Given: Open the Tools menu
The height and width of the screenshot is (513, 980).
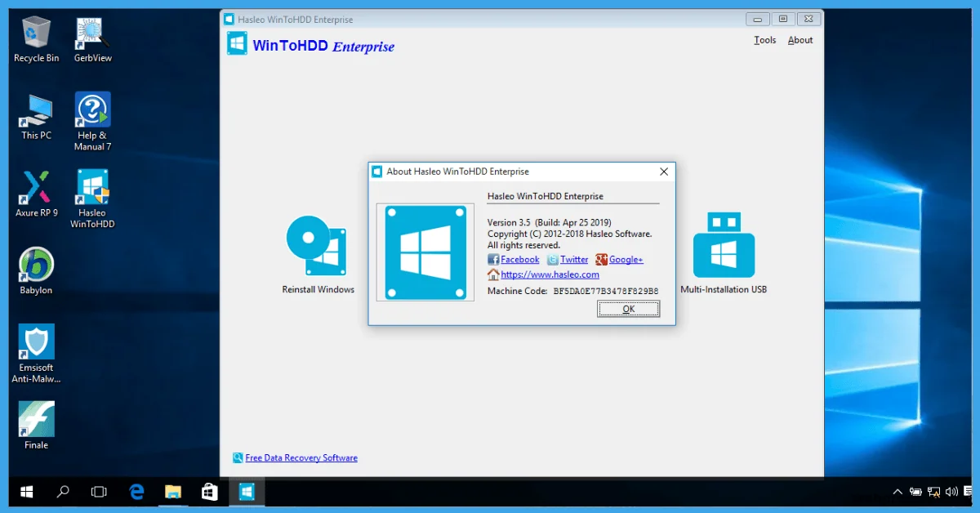Looking at the screenshot, I should [765, 40].
